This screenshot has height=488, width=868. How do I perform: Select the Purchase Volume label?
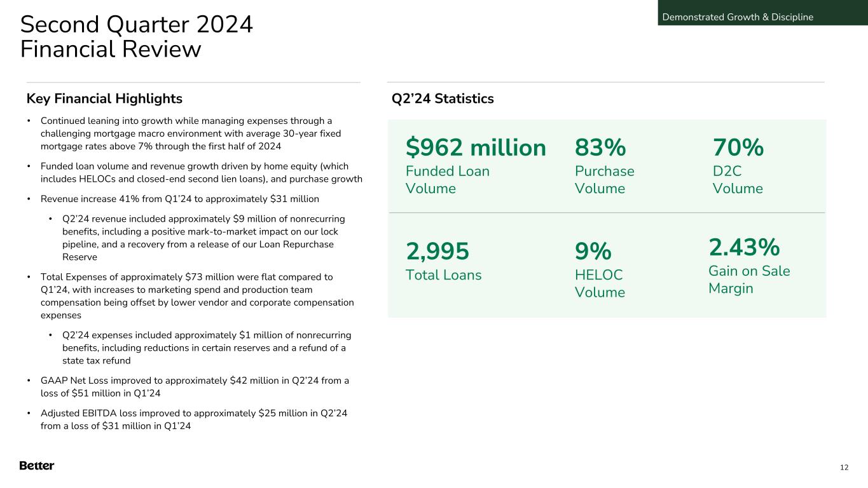(x=604, y=180)
